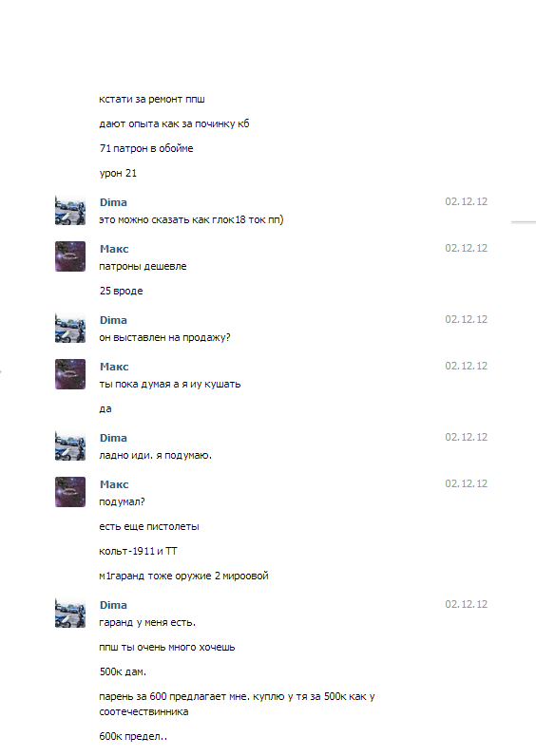The image size is (536, 756).
Task: Click Макс name above ты пока думая
Action: (114, 367)
